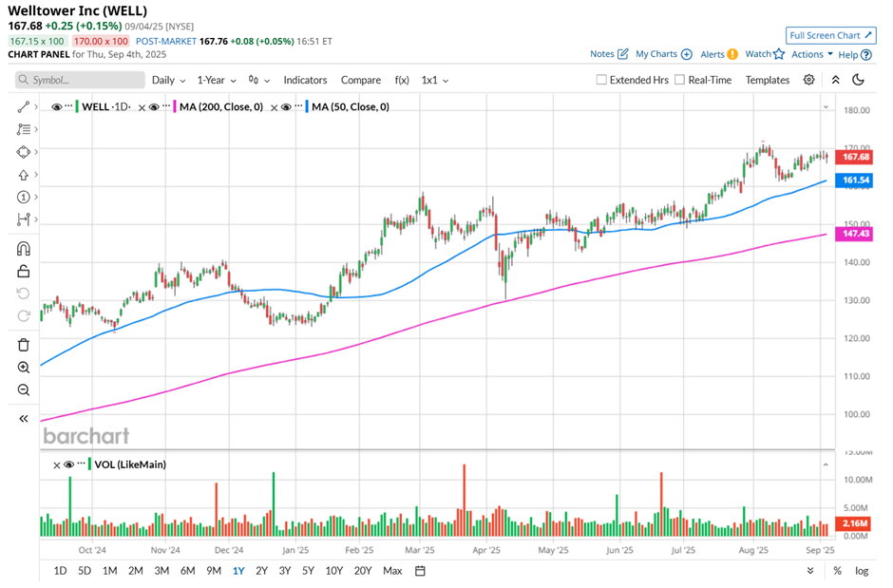
Task: Switch to percent scale
Action: point(837,570)
